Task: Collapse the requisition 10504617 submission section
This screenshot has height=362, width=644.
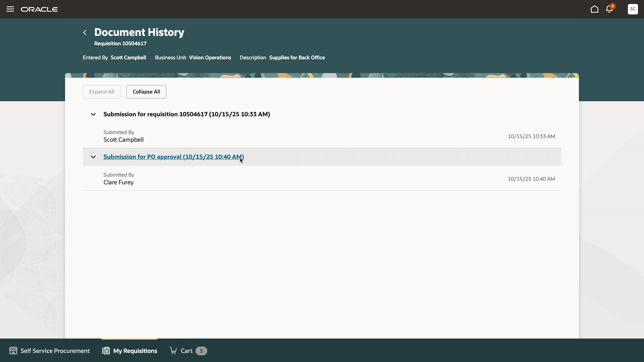Action: [x=93, y=114]
